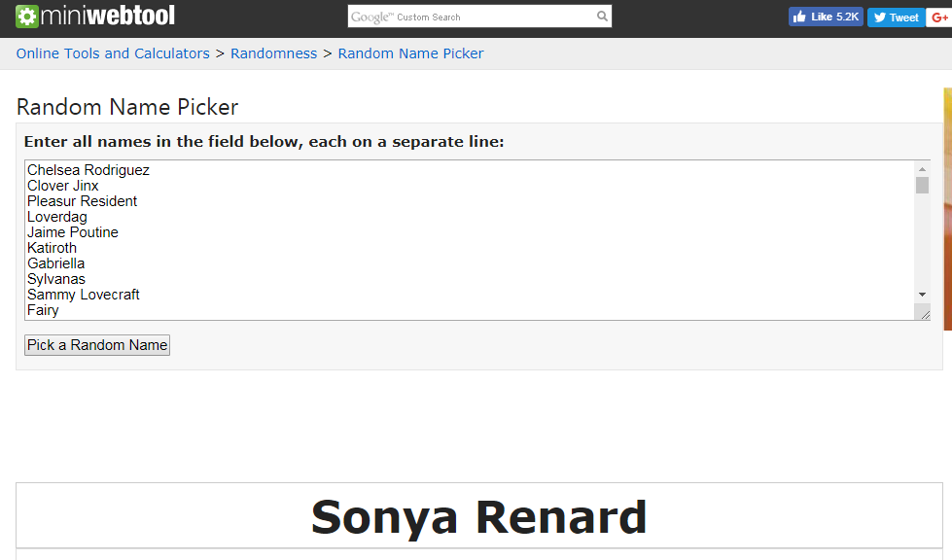Screen dimensions: 952x560
Task: Click the textarea scroll down arrow
Action: 922,295
